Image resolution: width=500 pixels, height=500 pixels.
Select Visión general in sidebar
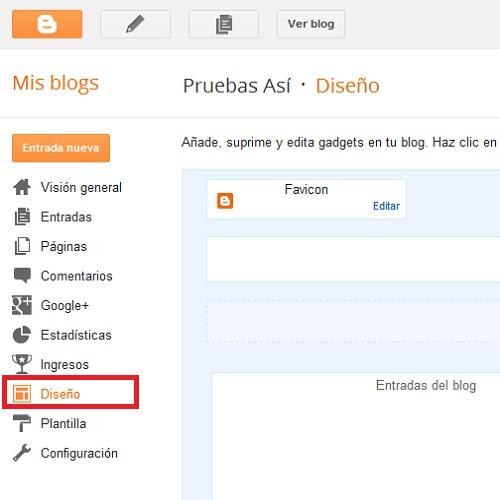[x=81, y=187]
